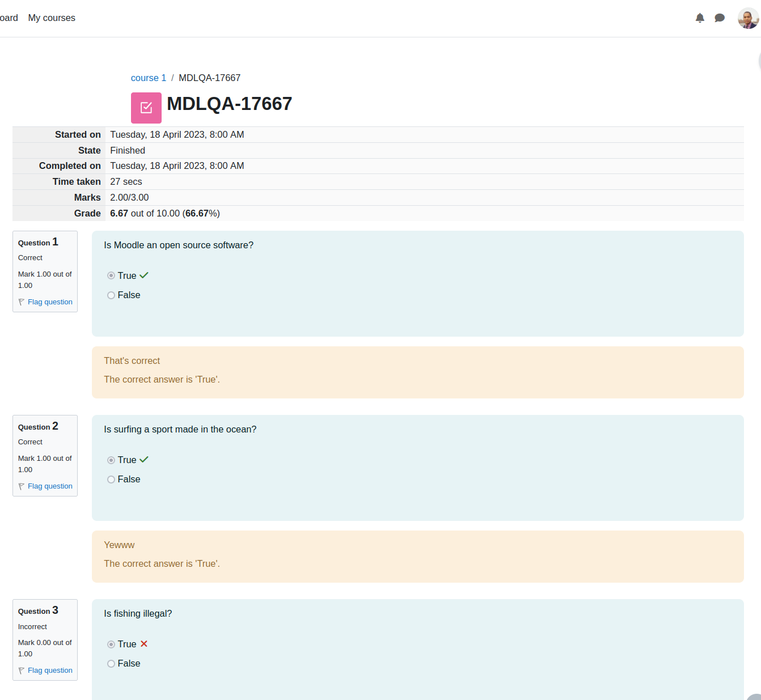Click 'Is fishing illegal?' question text

coord(138,614)
